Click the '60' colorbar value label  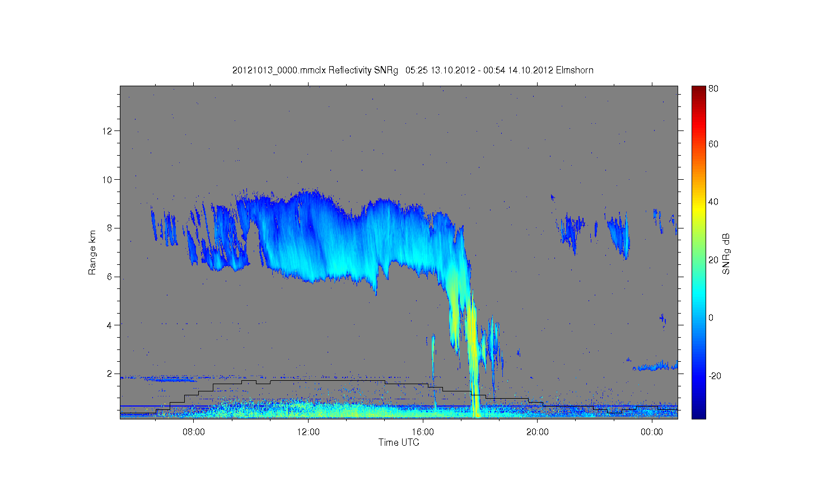713,144
